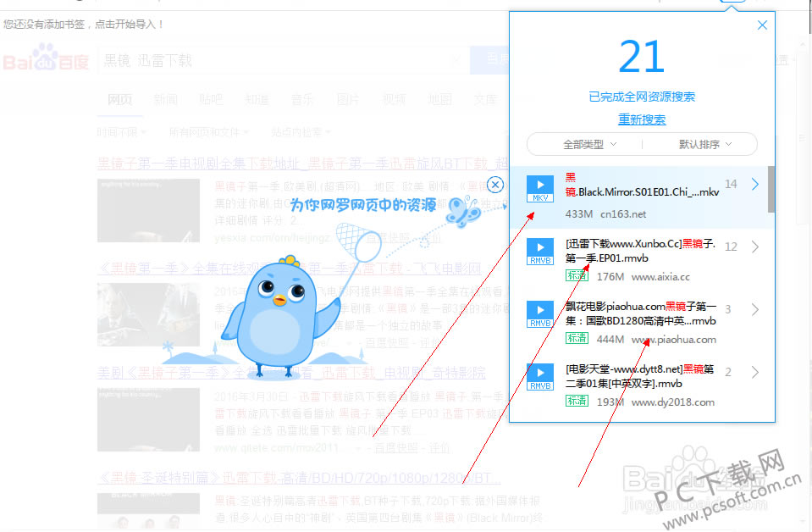Click the 已完成全网资源搜索 status text
Screen dimensions: 812x532
pyautogui.click(x=642, y=97)
